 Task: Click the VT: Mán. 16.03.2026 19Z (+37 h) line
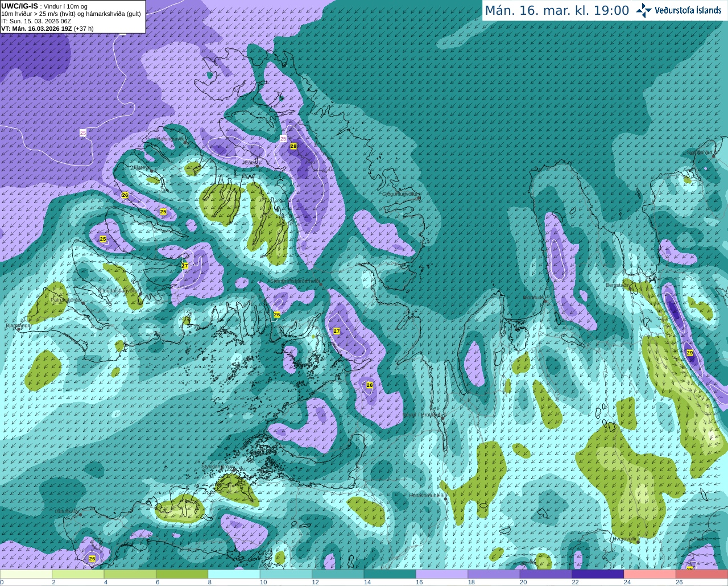pyautogui.click(x=47, y=28)
